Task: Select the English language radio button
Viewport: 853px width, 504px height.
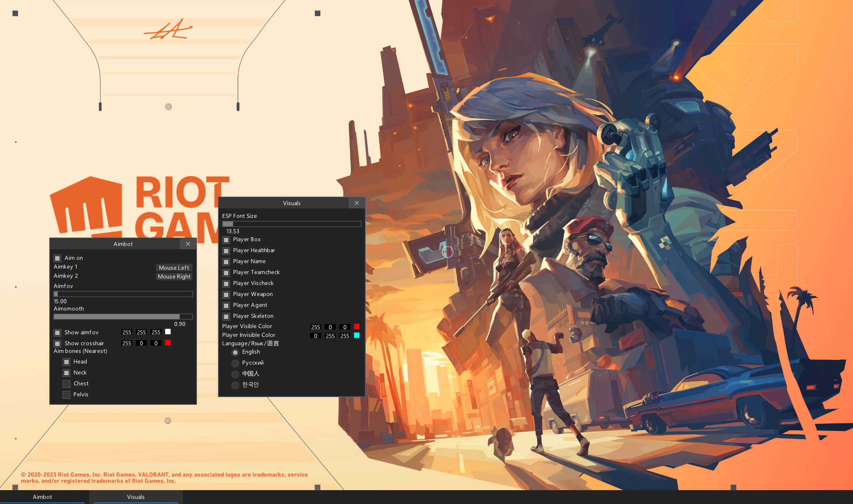Action: tap(235, 353)
